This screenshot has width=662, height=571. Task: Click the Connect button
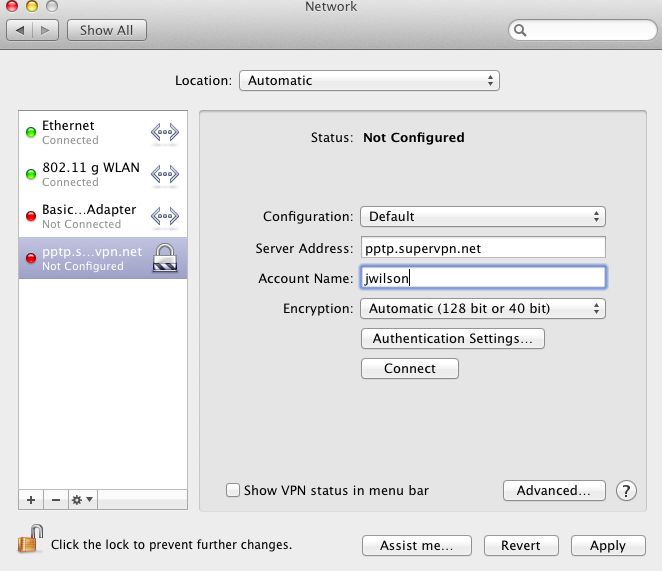[x=410, y=369]
